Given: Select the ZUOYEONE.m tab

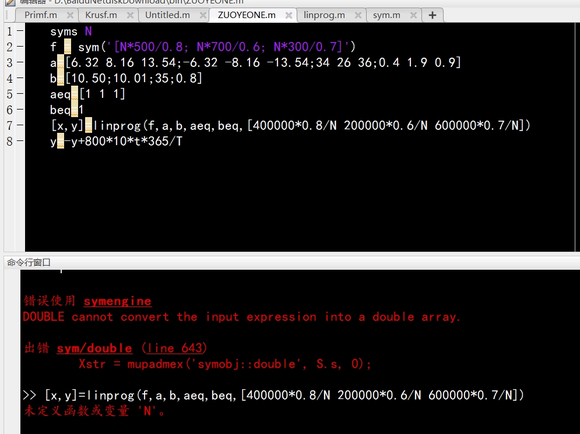Looking at the screenshot, I should [x=247, y=15].
